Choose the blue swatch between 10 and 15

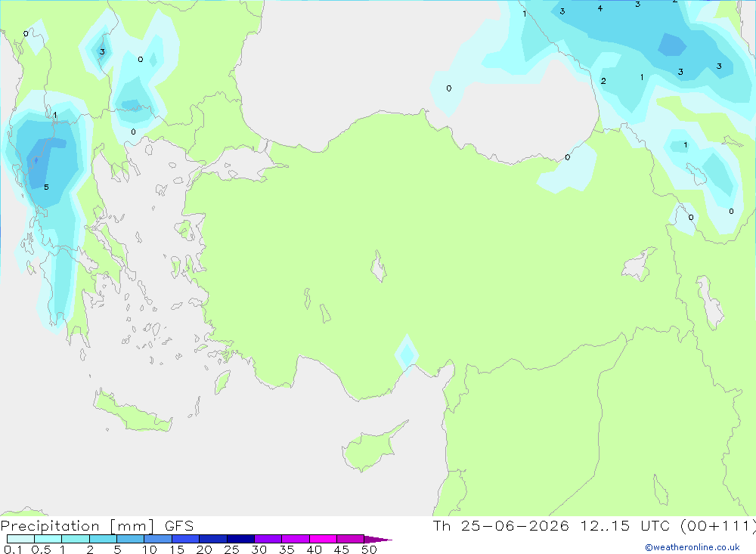point(158,539)
